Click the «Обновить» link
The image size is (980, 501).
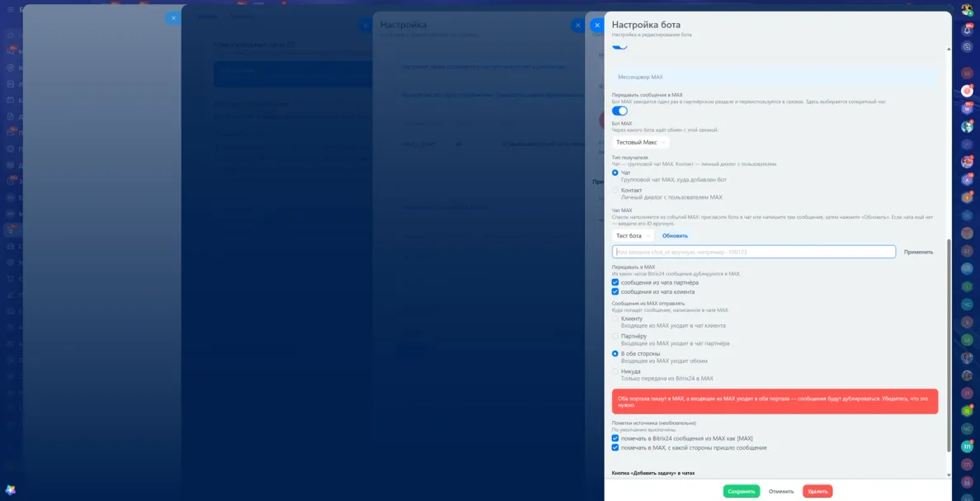(675, 236)
